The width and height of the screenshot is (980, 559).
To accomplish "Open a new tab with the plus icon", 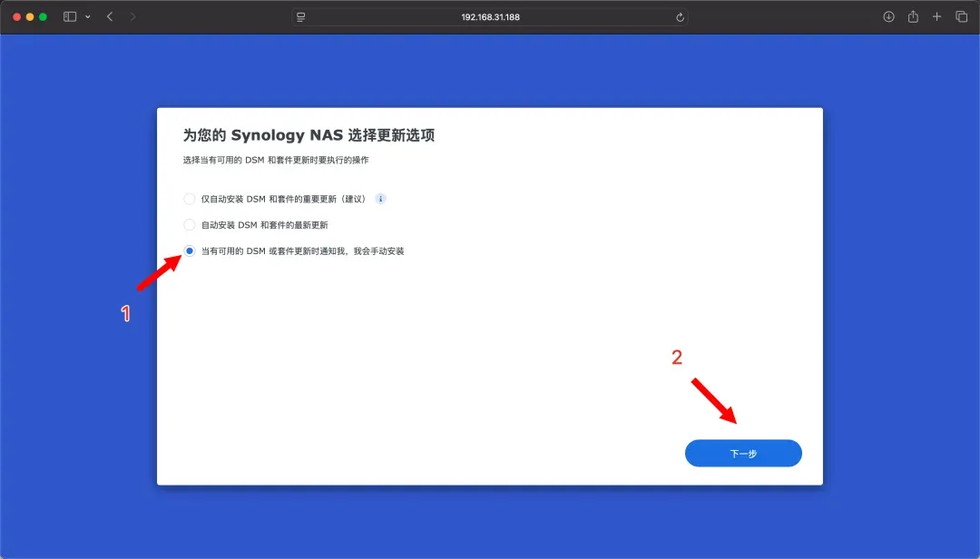I will coord(936,17).
